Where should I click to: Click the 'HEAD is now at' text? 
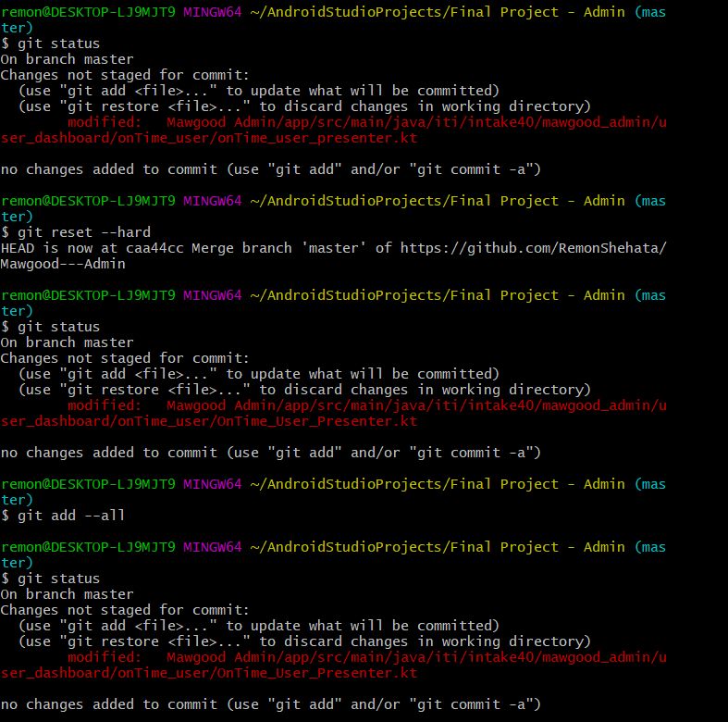point(59,248)
